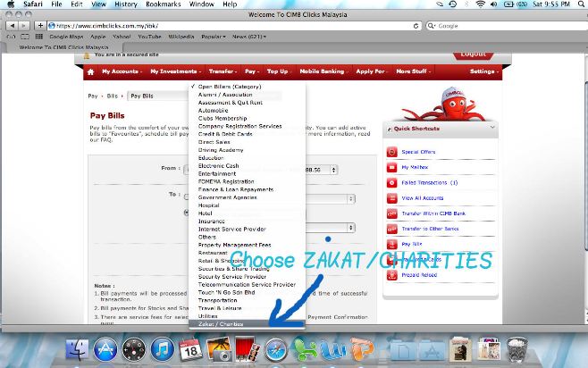This screenshot has width=588, height=368.
Task: Open Safari compass icon in the Dock
Action: 276,349
